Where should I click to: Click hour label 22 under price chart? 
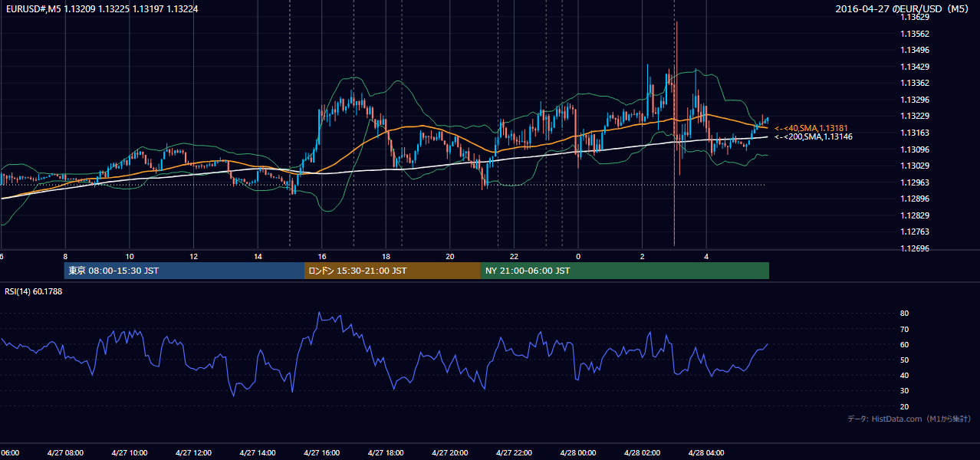(515, 256)
